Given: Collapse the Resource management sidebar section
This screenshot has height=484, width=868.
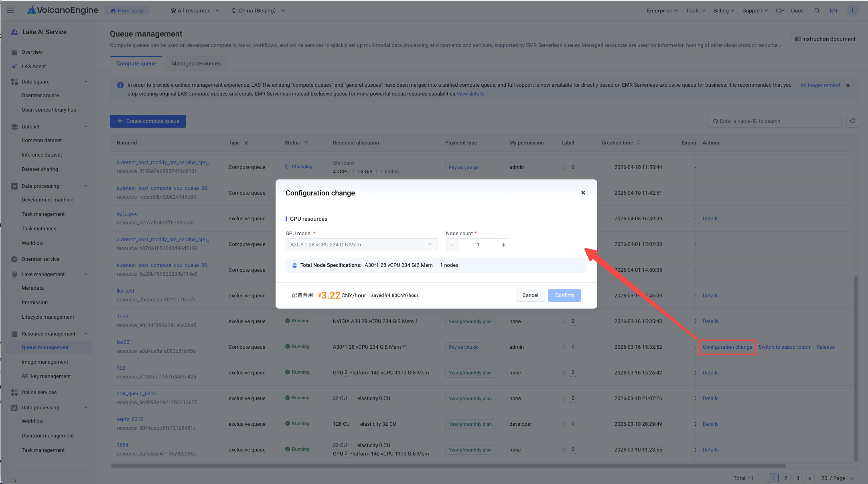Looking at the screenshot, I should [86, 334].
